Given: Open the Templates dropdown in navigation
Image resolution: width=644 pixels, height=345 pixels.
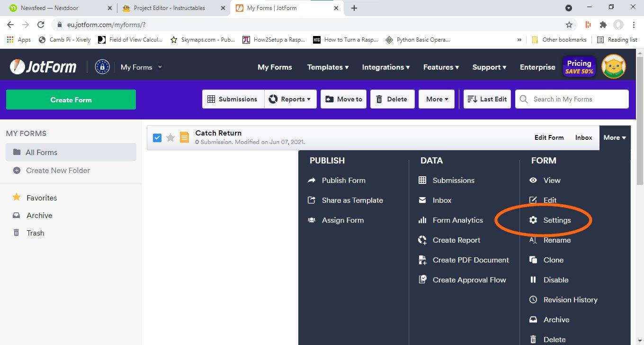Looking at the screenshot, I should (x=328, y=67).
